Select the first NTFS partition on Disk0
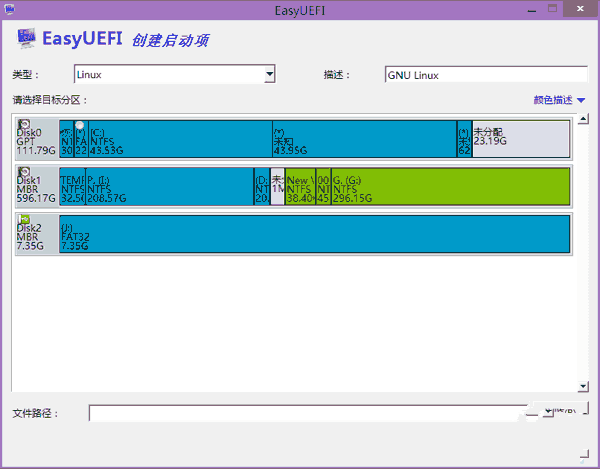Viewport: 600px width, 469px height. [x=66, y=139]
